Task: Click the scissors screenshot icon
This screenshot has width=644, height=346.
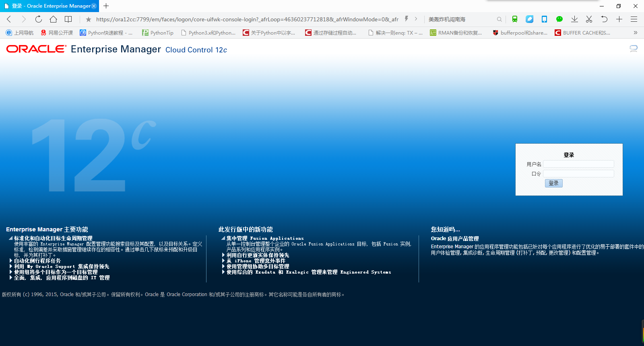Action: tap(589, 19)
